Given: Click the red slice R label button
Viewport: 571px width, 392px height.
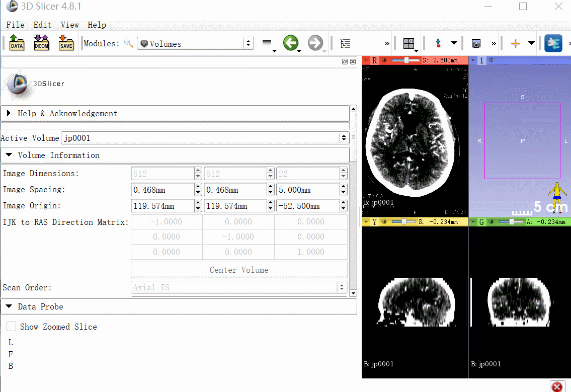Looking at the screenshot, I should [374, 60].
